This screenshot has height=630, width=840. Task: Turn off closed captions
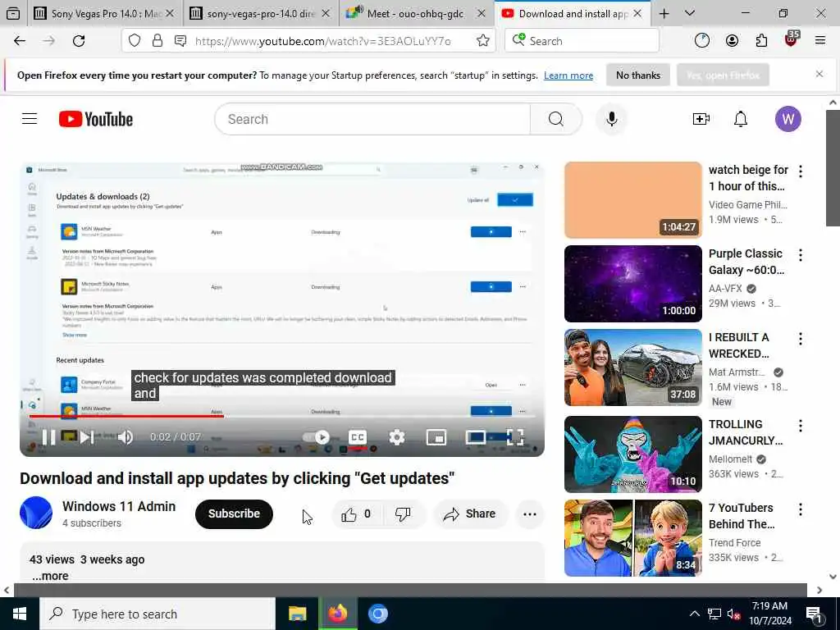(358, 437)
